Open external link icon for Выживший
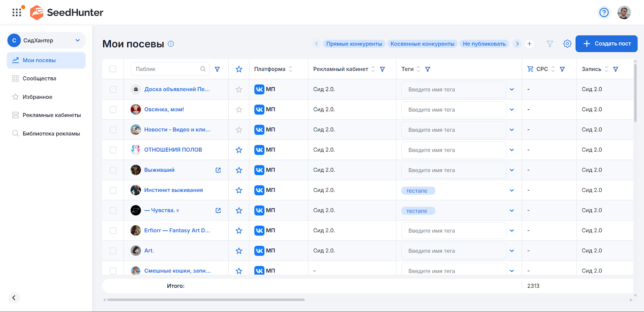The image size is (644, 312). pyautogui.click(x=218, y=170)
